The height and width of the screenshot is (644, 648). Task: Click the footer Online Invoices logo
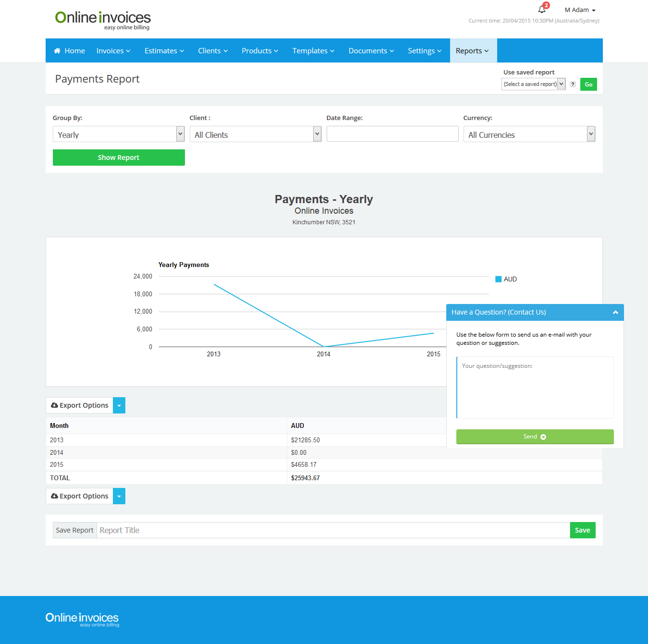click(x=82, y=619)
